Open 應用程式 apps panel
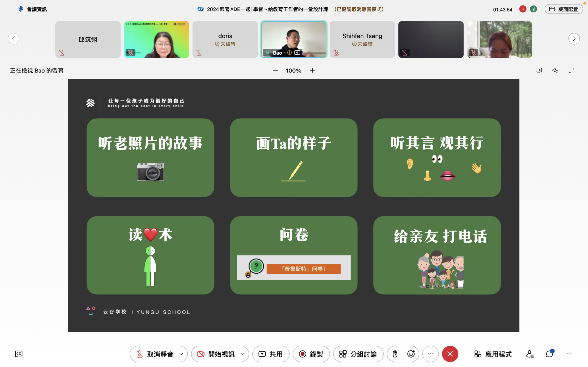Screen dimensions: 588x367 tap(493, 354)
